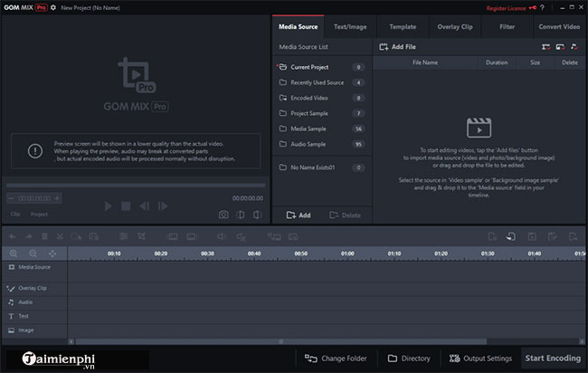
Task: Click the Stop playback button
Action: point(126,206)
